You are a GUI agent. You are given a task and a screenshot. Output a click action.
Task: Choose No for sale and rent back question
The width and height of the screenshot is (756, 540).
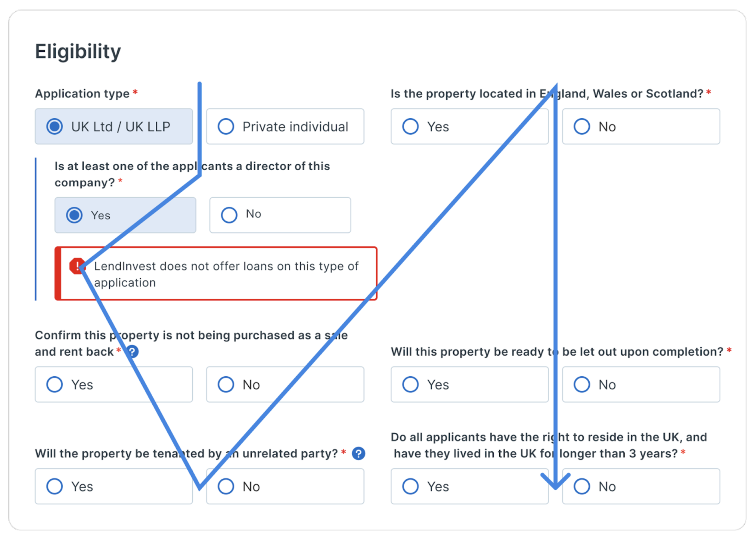(285, 384)
